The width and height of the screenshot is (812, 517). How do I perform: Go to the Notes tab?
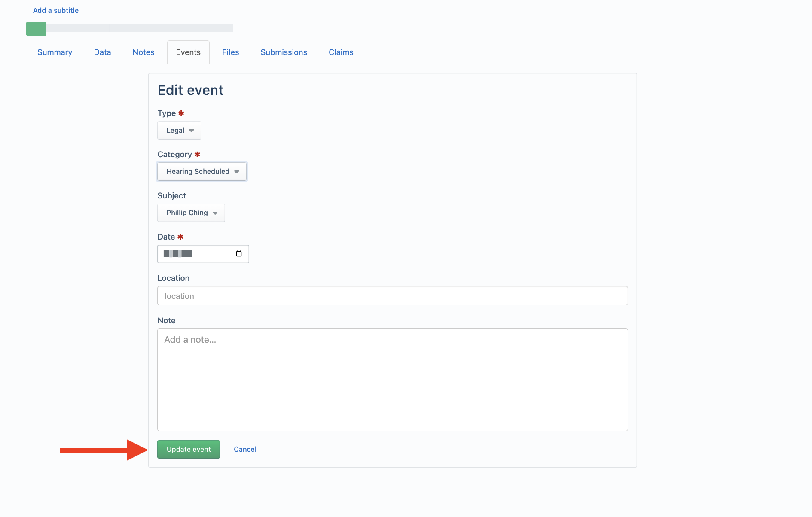(x=143, y=52)
